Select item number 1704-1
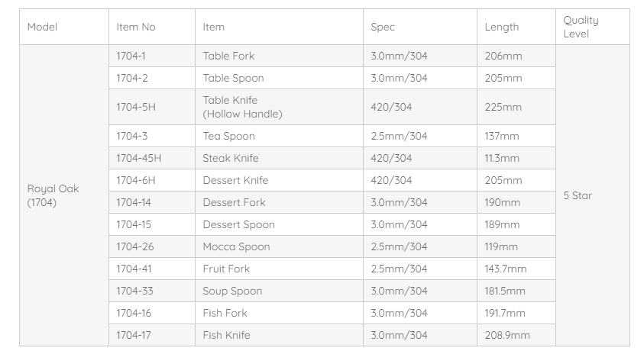644x351 pixels. pyautogui.click(x=131, y=56)
